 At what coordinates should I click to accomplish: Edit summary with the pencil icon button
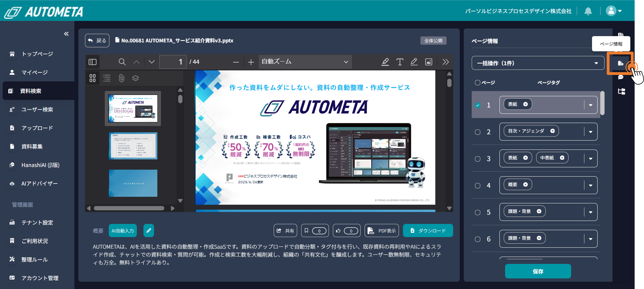pyautogui.click(x=148, y=230)
